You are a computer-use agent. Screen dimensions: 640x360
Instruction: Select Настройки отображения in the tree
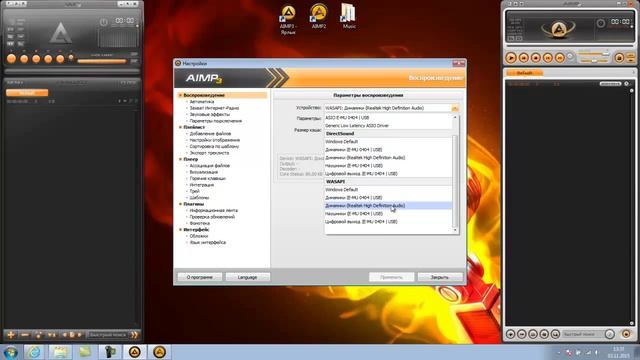pyautogui.click(x=215, y=140)
